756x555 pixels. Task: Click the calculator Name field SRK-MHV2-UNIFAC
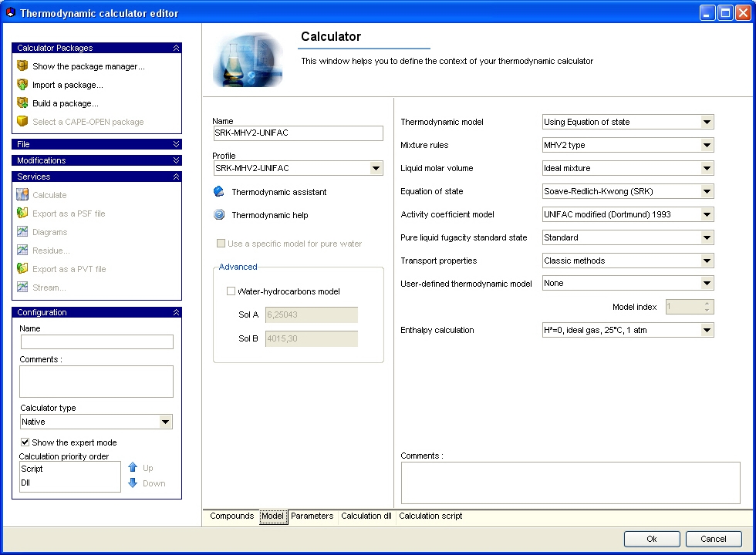point(298,133)
